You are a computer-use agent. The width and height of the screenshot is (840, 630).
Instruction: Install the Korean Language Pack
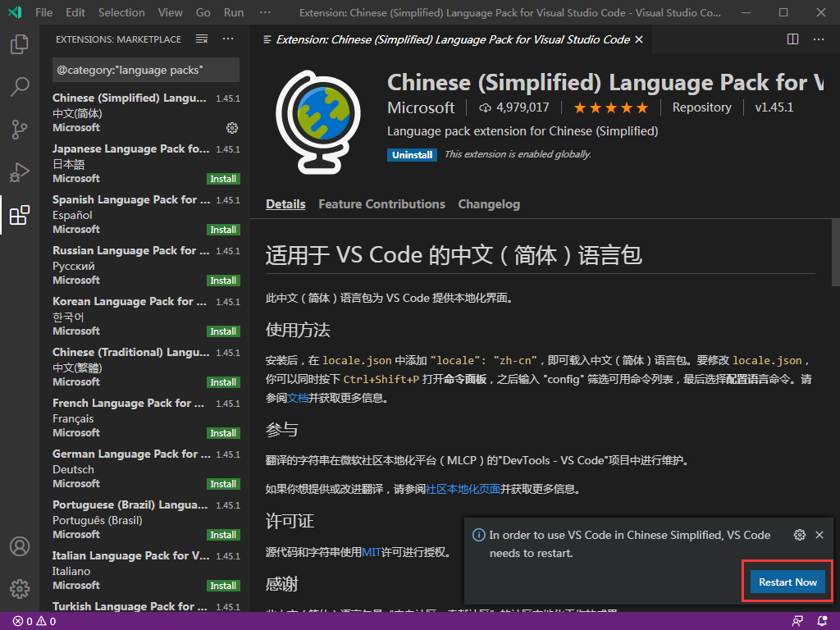tap(223, 331)
